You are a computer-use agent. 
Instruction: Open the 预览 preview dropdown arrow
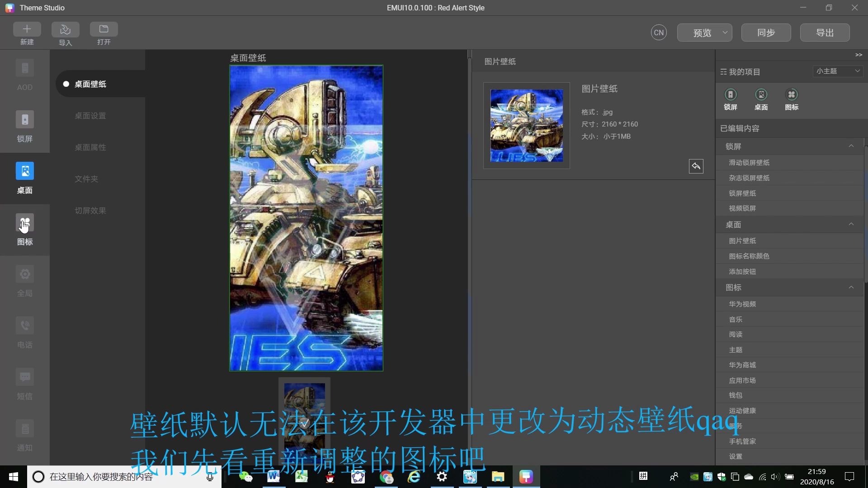(725, 33)
